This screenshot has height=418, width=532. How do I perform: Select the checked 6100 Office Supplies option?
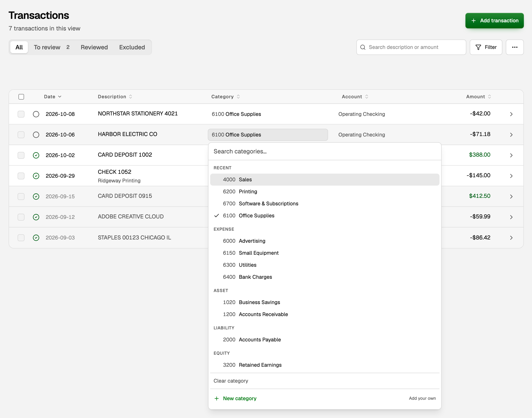pyautogui.click(x=325, y=216)
